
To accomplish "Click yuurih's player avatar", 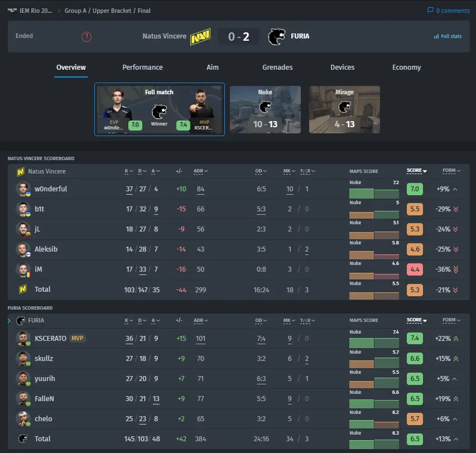I will (23, 378).
